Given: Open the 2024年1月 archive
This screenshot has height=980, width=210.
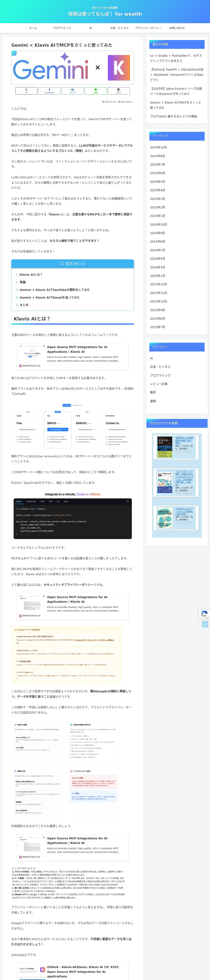Looking at the screenshot, I should [157, 276].
